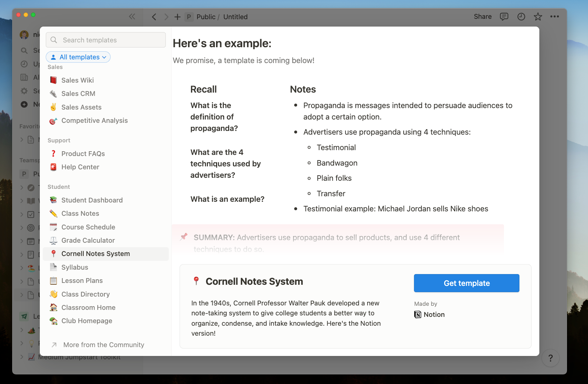Click the Public breadcrumb
Image resolution: width=588 pixels, height=384 pixels.
coord(206,17)
